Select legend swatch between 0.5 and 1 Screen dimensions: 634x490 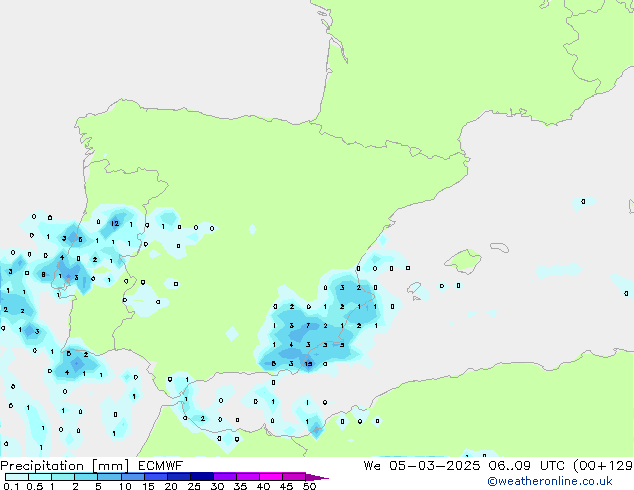tap(40, 477)
